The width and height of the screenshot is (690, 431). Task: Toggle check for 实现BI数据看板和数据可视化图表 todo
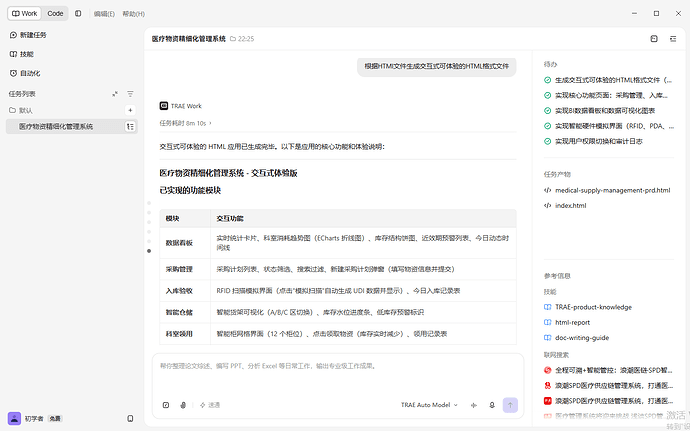[547, 111]
